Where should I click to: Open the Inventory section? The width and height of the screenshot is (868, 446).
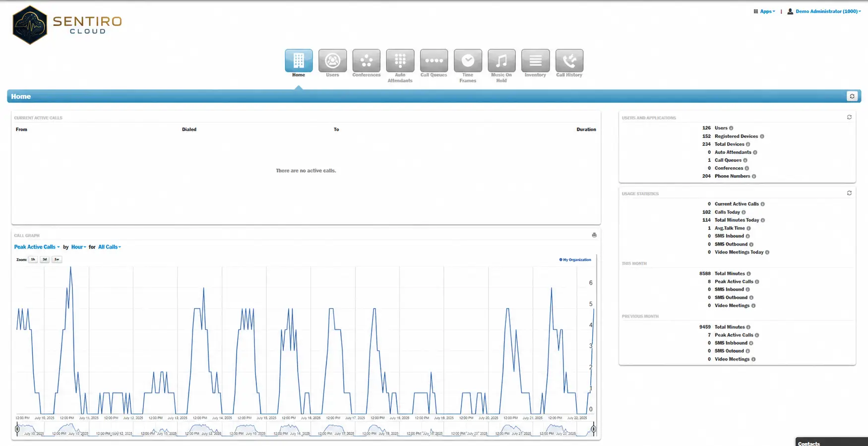coord(535,61)
